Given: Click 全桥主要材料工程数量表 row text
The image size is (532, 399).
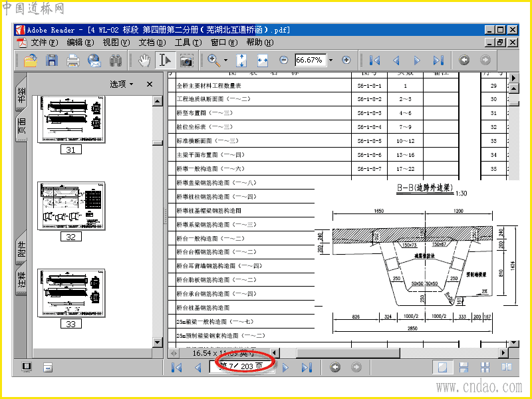Looking at the screenshot, I should (209, 86).
